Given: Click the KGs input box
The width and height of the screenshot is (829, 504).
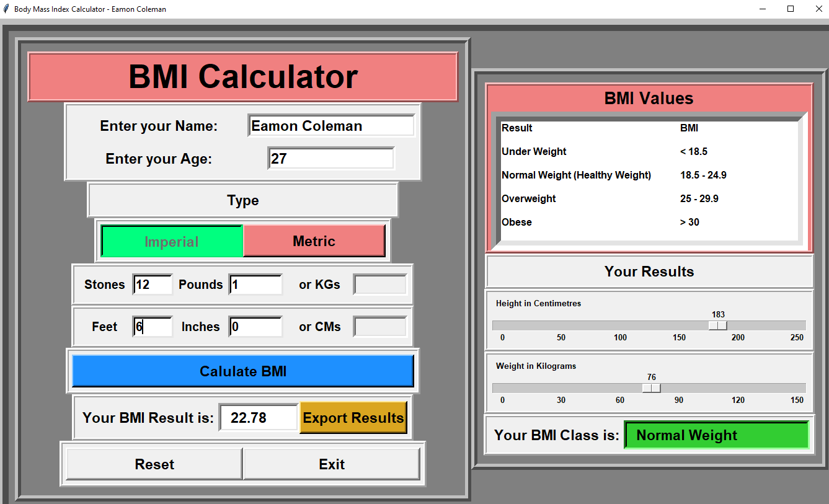Looking at the screenshot, I should [x=379, y=284].
